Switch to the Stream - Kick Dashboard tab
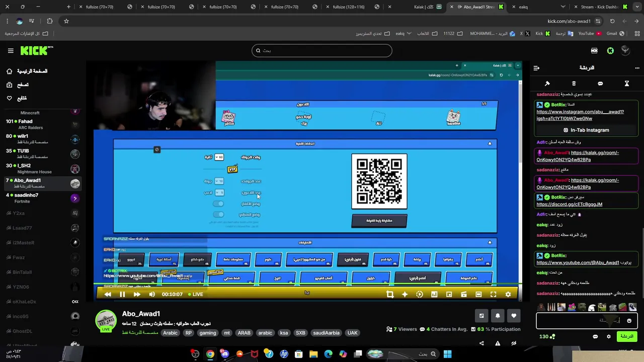The height and width of the screenshot is (362, 644). tap(600, 7)
